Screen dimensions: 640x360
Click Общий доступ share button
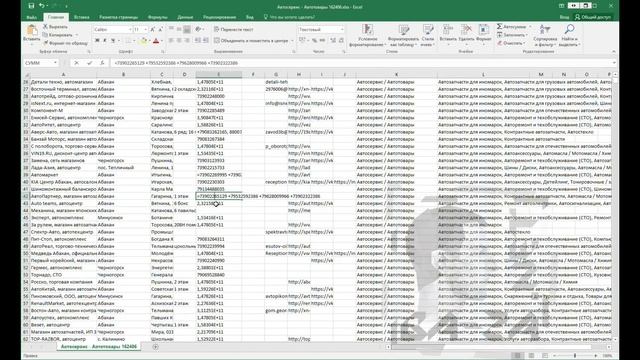(x=593, y=17)
